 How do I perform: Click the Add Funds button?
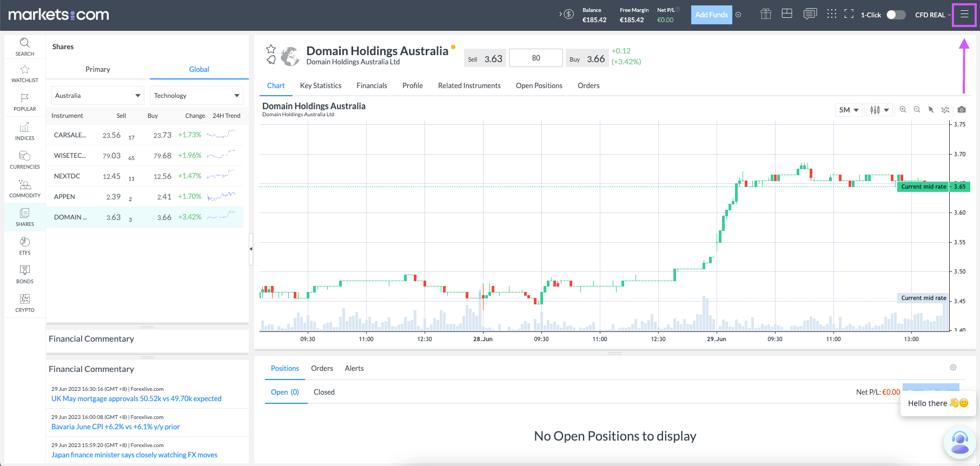711,15
